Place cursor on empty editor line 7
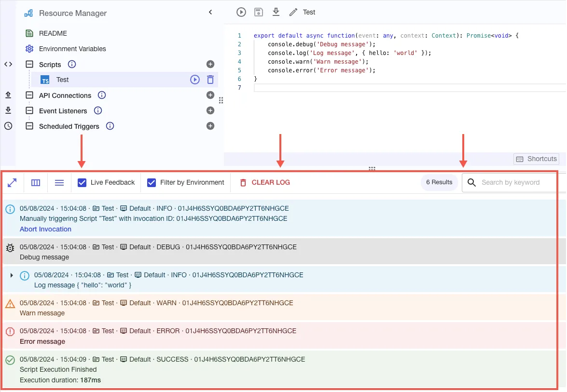567x392 pixels. click(410, 88)
